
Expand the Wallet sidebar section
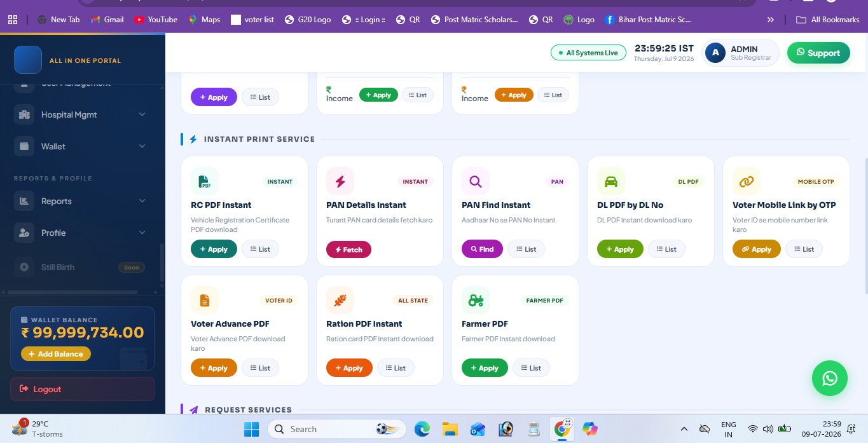coord(83,146)
